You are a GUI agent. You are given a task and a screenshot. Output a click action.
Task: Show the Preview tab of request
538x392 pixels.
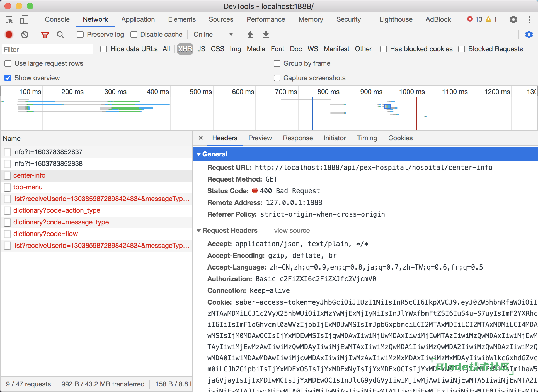pyautogui.click(x=260, y=138)
